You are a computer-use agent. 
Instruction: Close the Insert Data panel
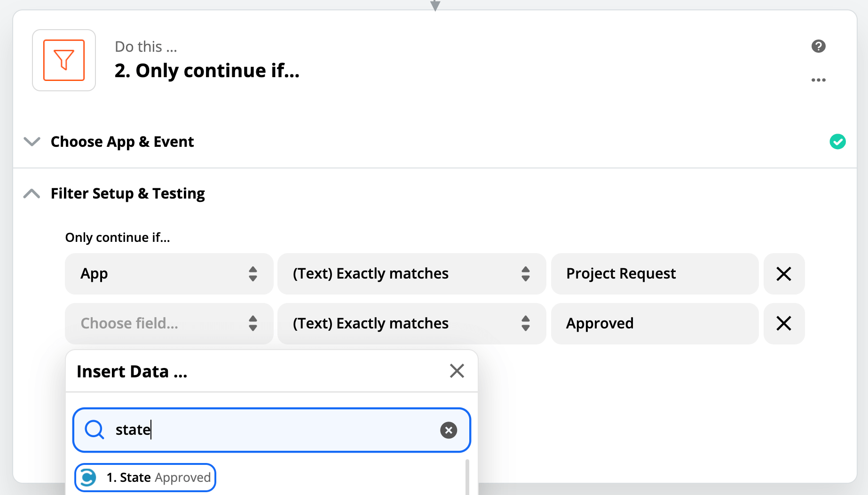coord(457,371)
